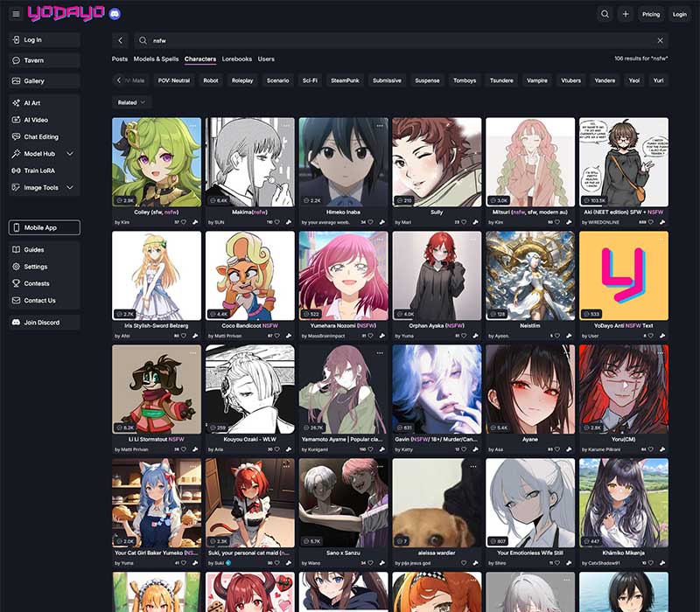Switch to the Posts tab
This screenshot has height=612, width=700.
tap(120, 59)
